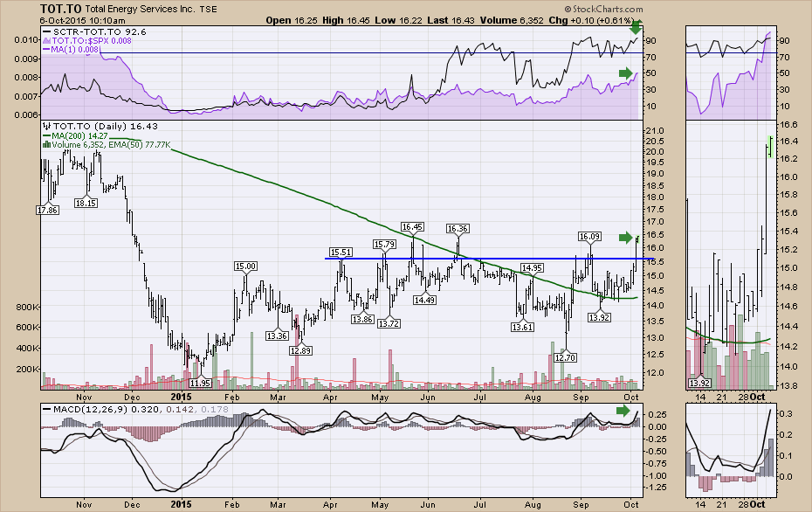Click the black line marker beside SCTR-TOT.TO
The width and height of the screenshot is (812, 512).
click(x=46, y=31)
